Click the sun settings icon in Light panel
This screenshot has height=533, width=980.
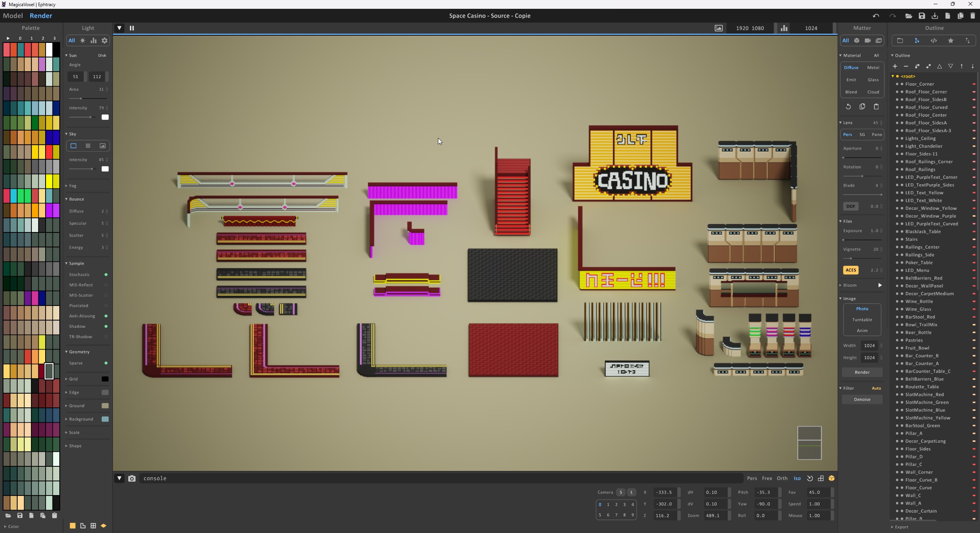(83, 41)
